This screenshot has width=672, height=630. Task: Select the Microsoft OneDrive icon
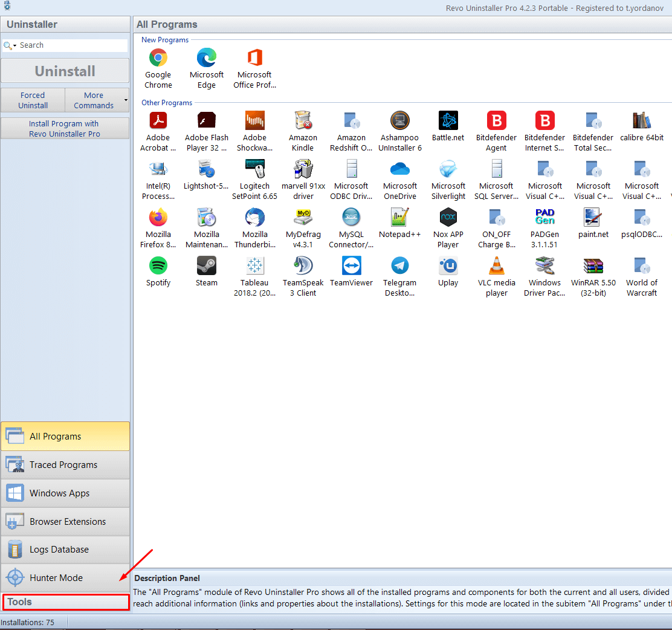coord(400,169)
